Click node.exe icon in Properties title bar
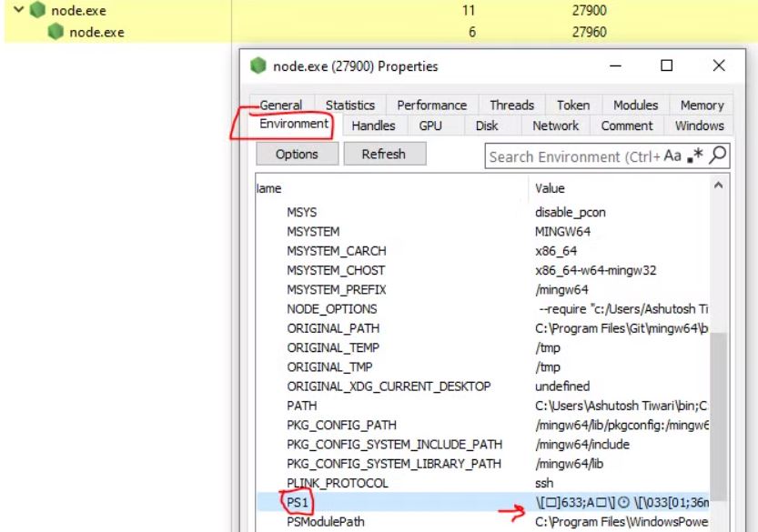758x532 pixels. pyautogui.click(x=258, y=66)
